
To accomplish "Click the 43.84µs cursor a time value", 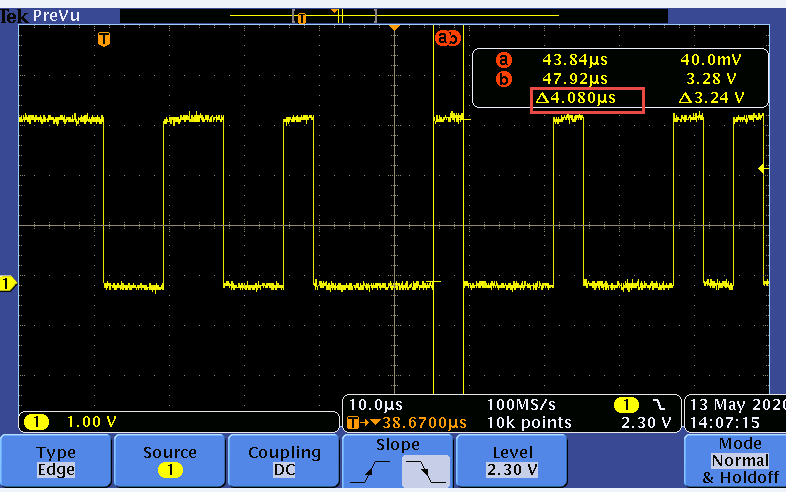I will pos(575,60).
